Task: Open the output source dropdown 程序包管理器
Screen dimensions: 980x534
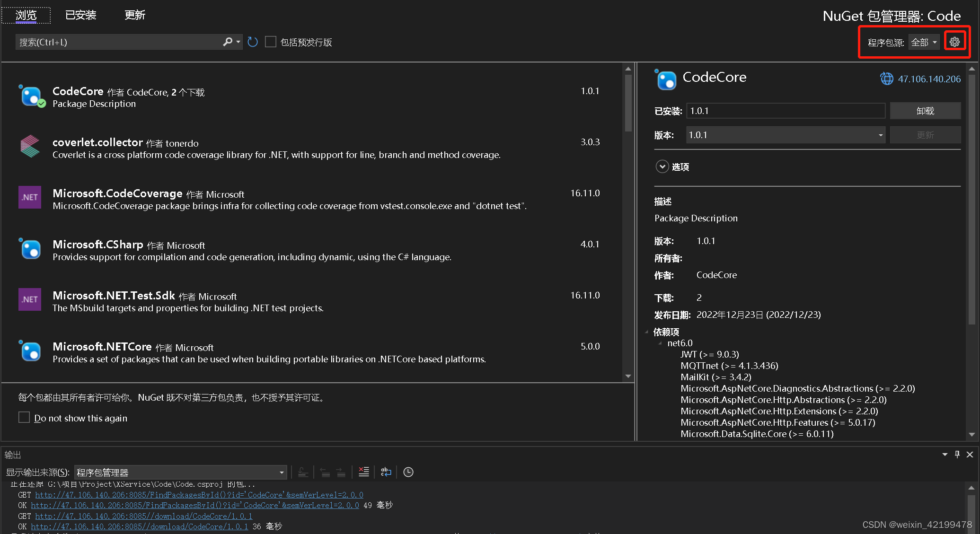Action: point(181,472)
